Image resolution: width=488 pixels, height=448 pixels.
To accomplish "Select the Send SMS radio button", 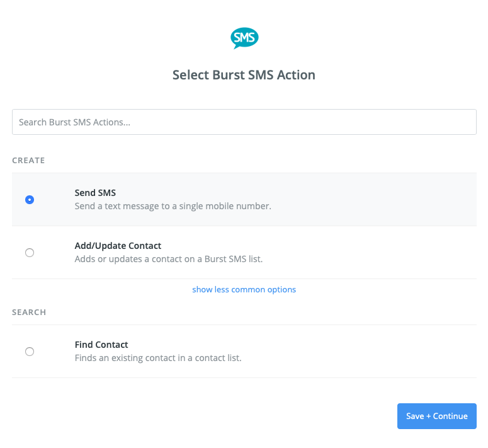I will click(30, 200).
